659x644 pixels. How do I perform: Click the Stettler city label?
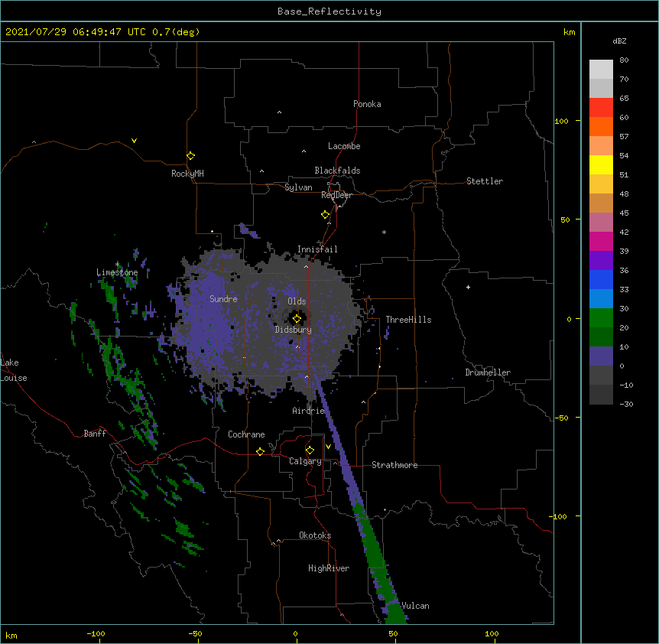pos(485,181)
